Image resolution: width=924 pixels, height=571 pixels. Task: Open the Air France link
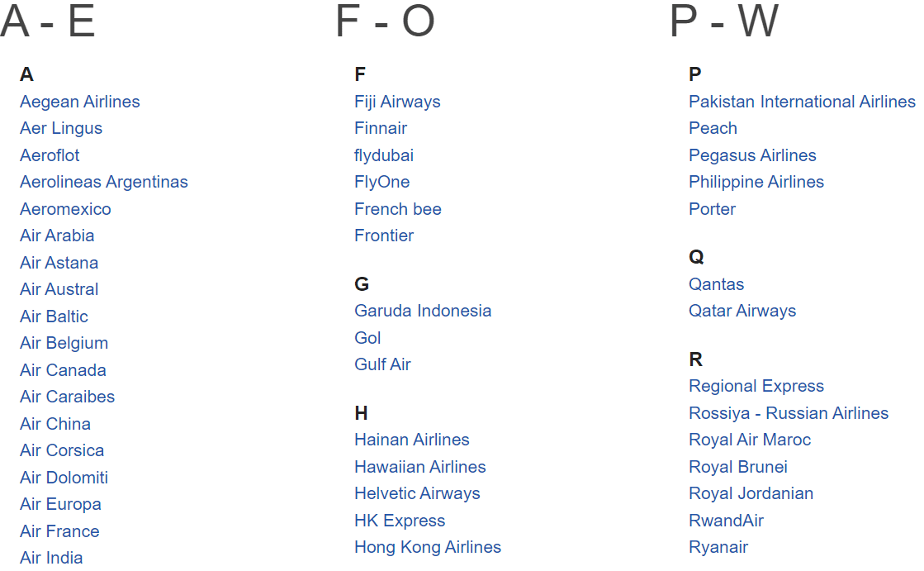click(x=59, y=531)
